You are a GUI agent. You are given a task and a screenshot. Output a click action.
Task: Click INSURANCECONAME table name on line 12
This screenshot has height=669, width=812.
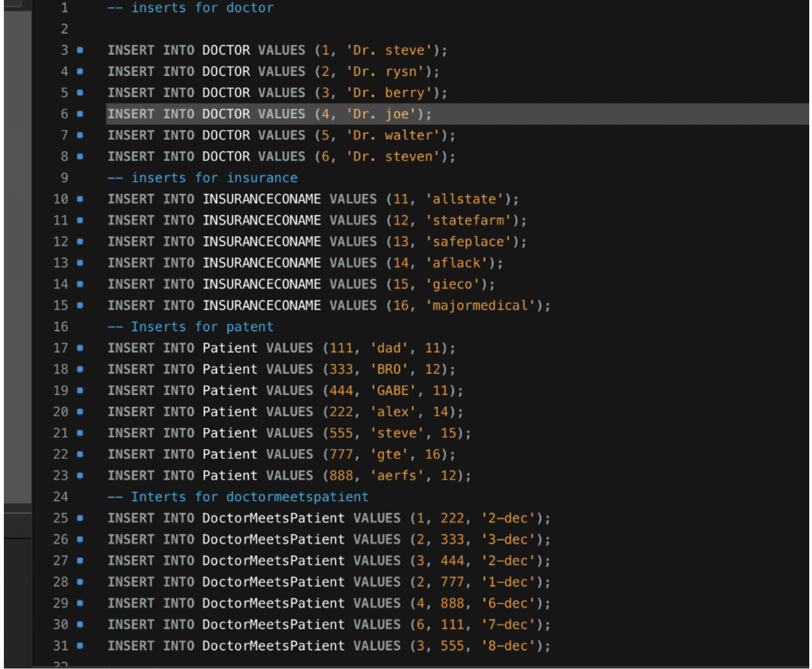(262, 242)
